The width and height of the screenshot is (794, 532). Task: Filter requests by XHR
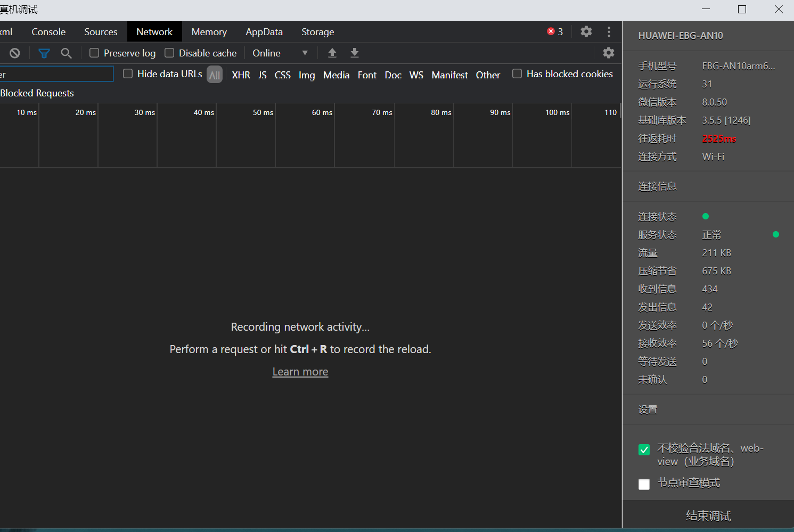[x=241, y=75]
